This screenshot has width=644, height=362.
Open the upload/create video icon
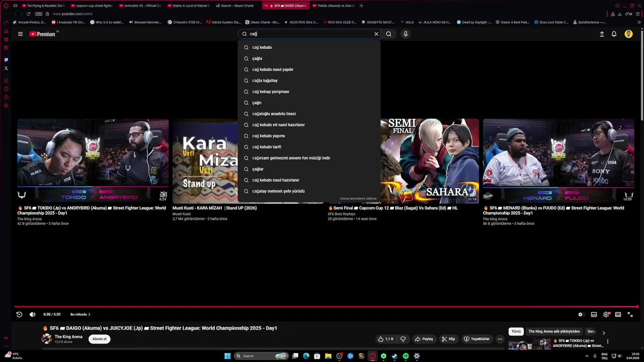[602, 34]
